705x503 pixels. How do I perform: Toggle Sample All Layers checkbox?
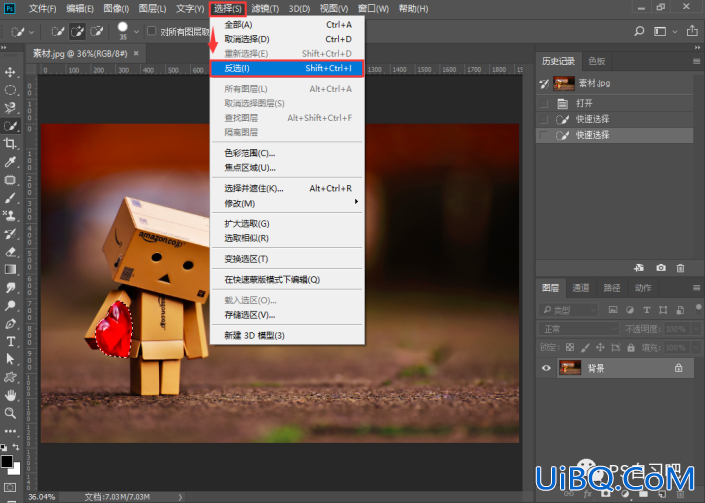(152, 31)
